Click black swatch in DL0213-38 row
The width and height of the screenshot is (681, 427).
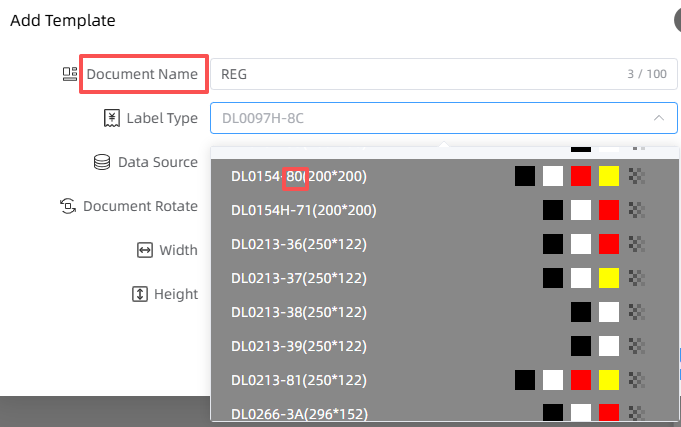click(x=581, y=312)
